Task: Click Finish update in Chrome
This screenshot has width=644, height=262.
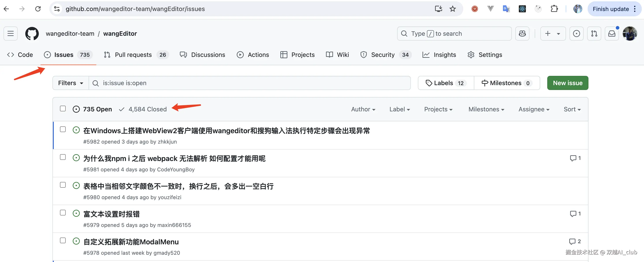Action: (610, 9)
